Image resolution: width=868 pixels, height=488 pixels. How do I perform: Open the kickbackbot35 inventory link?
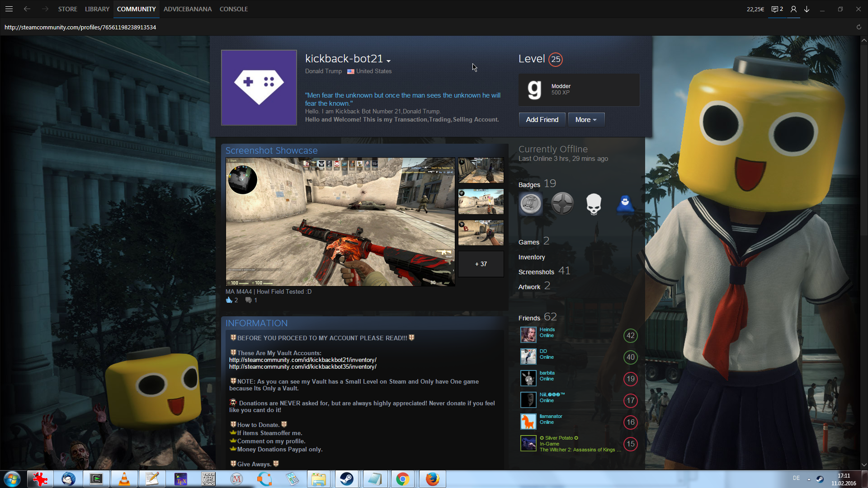(302, 367)
